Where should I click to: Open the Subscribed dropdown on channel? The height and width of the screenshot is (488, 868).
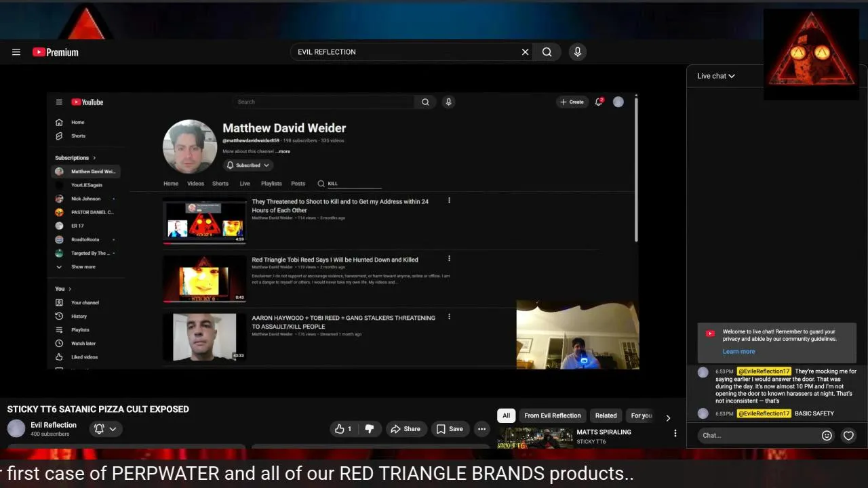coord(248,165)
